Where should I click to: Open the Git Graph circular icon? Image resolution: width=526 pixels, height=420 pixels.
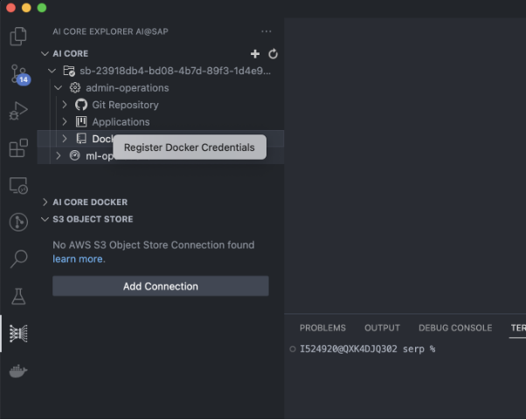(x=18, y=222)
